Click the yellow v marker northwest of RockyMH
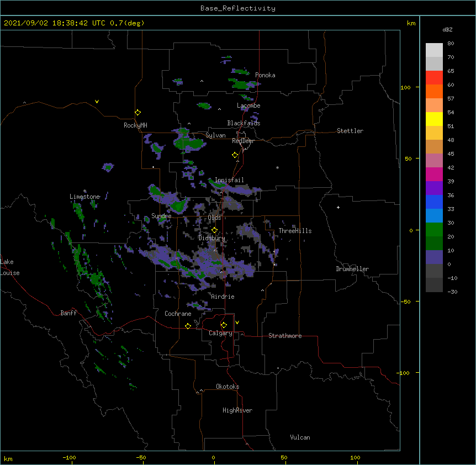476x465 pixels. coord(97,102)
